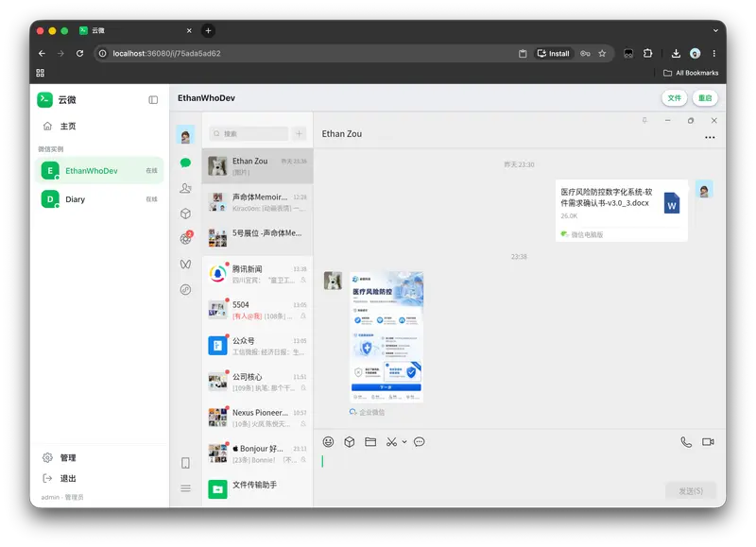Image resolution: width=756 pixels, height=547 pixels.
Task: Click the localhost address bar
Action: point(309,54)
